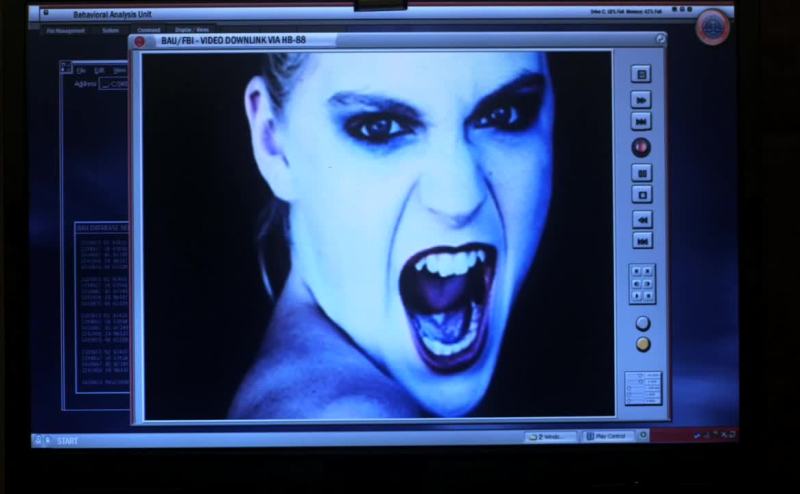Screen dimensions: 800x494
Task: Click the fast-forward button in video panel
Action: coord(641,99)
